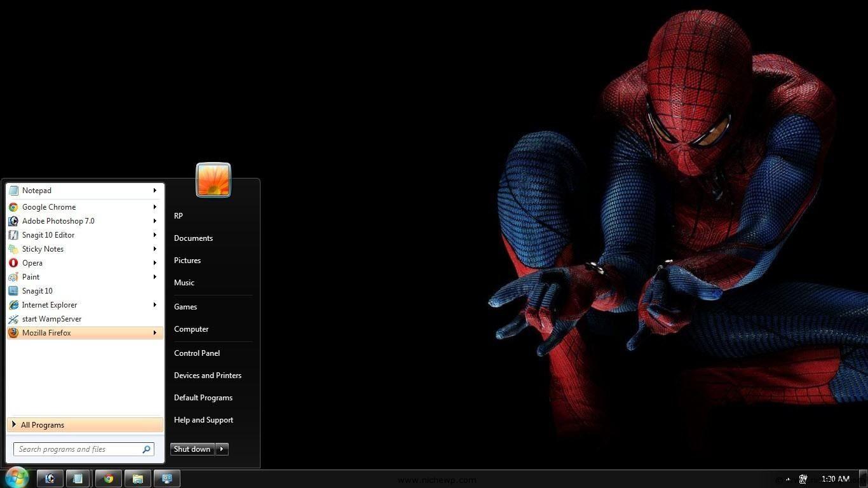The height and width of the screenshot is (488, 868).
Task: Open the Shut down options arrow
Action: (x=222, y=449)
